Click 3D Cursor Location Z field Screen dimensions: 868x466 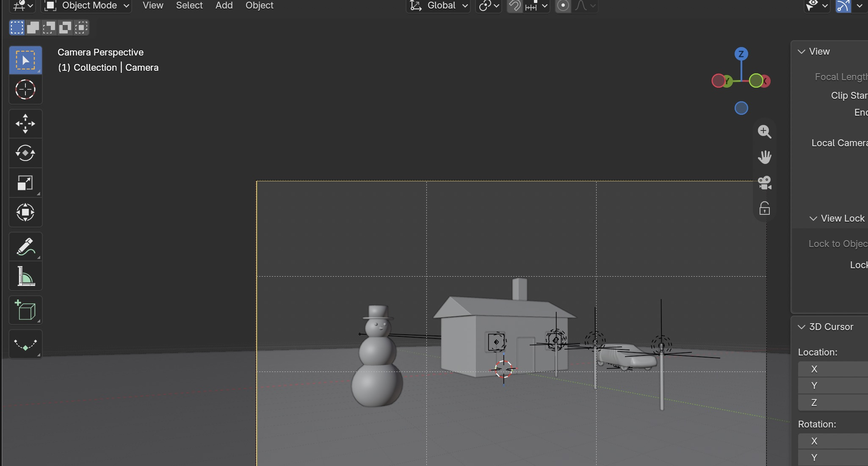(x=833, y=402)
